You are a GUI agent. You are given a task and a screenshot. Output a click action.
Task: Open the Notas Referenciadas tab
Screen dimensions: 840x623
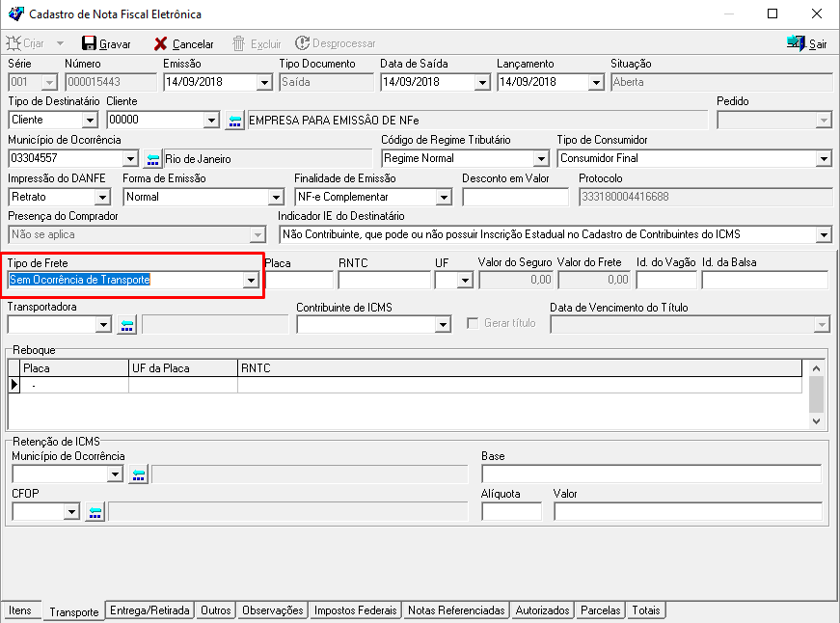click(456, 610)
